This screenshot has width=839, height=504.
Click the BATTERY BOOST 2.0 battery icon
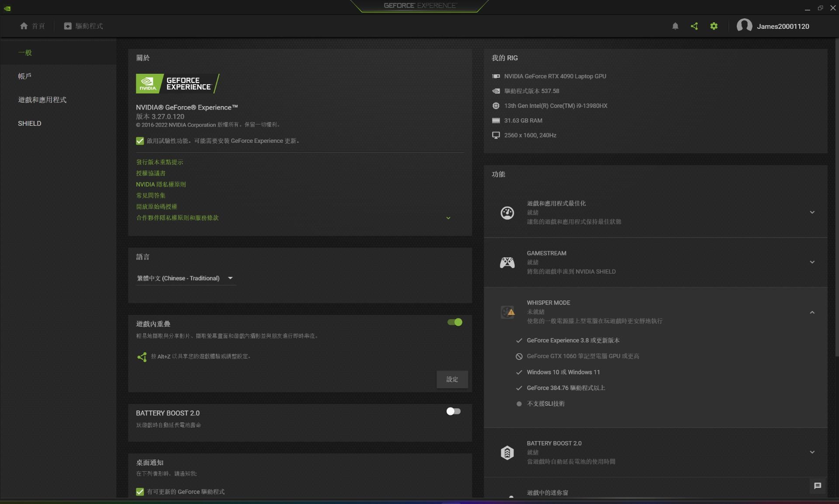(507, 453)
